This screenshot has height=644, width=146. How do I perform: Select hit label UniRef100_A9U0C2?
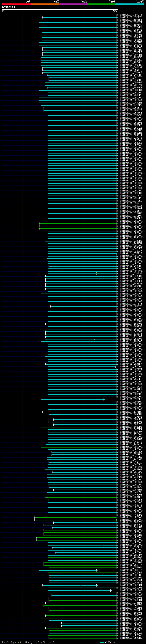(x=131, y=60)
